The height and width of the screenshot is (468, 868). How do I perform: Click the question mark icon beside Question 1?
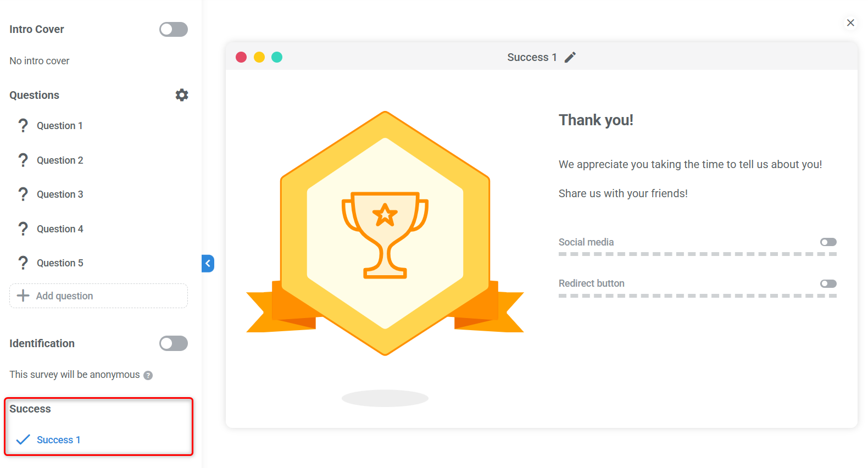(x=23, y=125)
